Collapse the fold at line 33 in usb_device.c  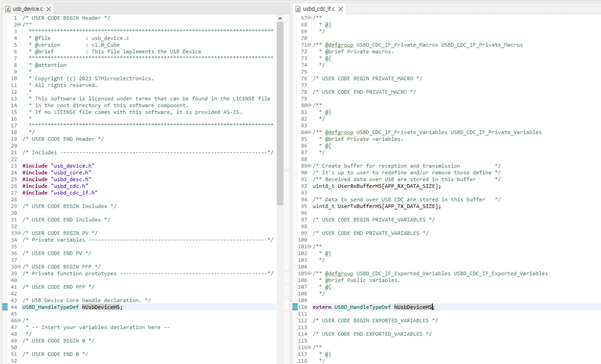point(19,233)
